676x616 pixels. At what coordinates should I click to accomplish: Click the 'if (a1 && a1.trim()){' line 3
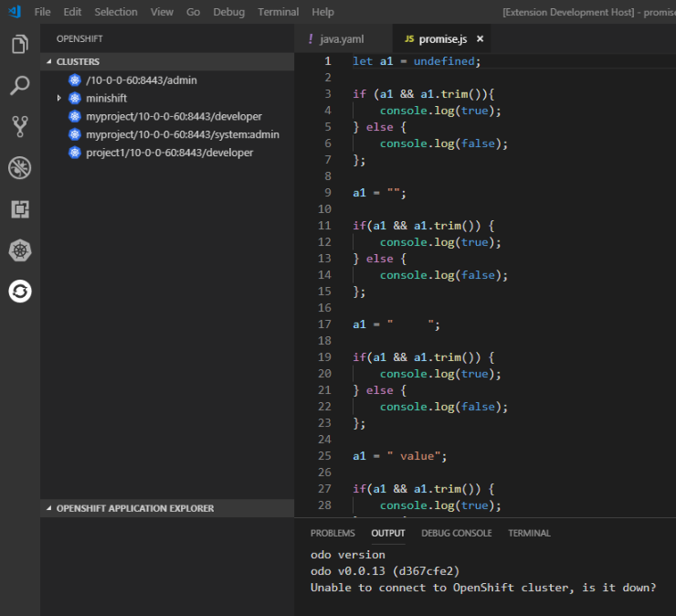pos(424,94)
